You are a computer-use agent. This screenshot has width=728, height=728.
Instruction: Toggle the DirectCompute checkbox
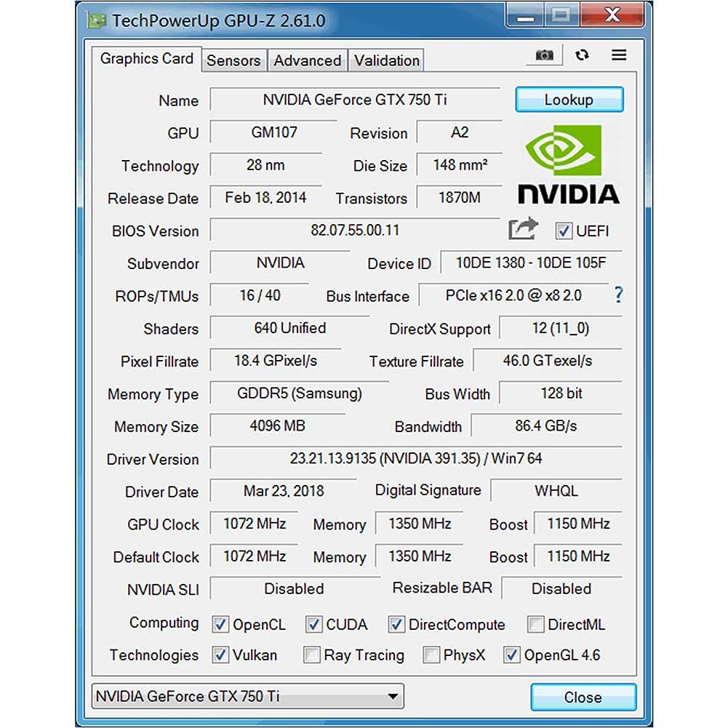click(x=396, y=625)
